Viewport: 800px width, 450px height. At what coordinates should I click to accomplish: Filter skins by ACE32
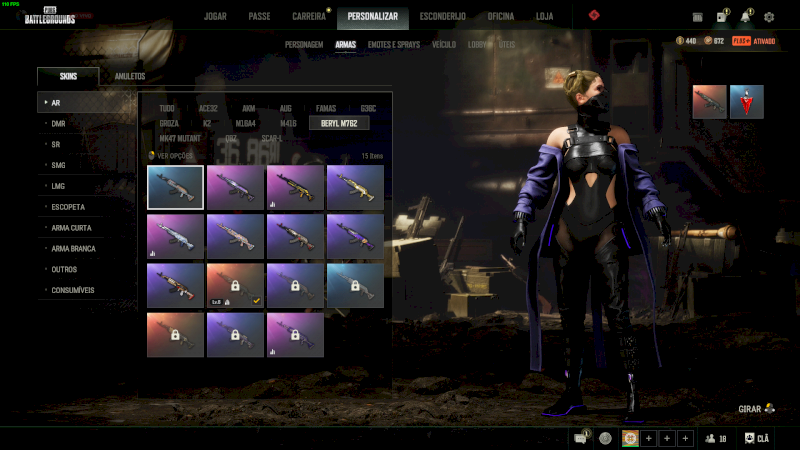208,108
